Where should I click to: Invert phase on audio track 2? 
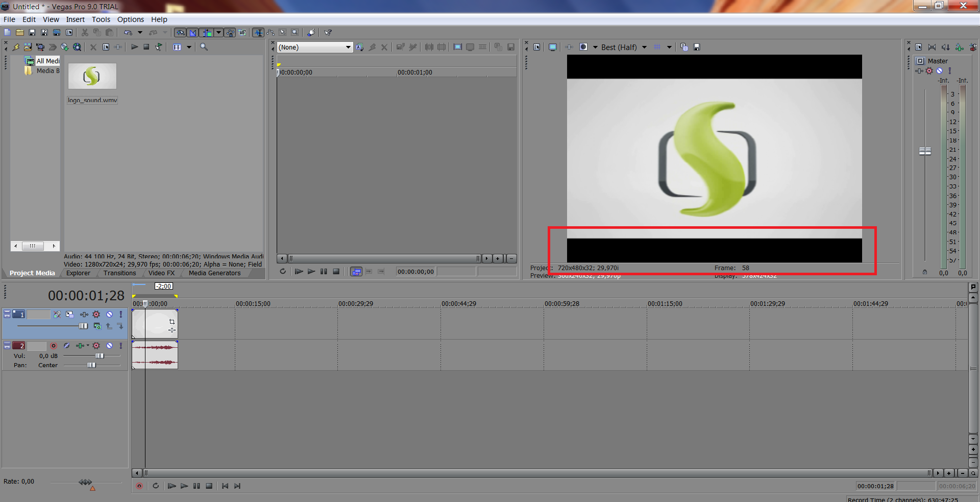pyautogui.click(x=66, y=346)
